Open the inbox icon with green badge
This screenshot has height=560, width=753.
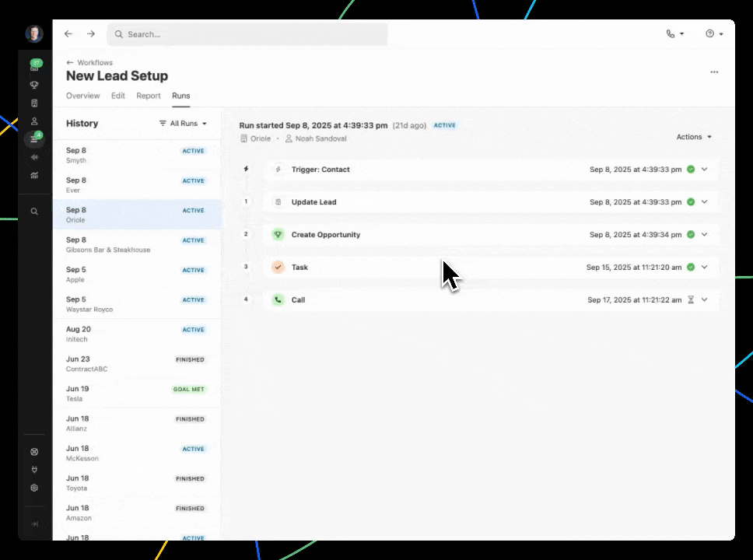click(34, 66)
